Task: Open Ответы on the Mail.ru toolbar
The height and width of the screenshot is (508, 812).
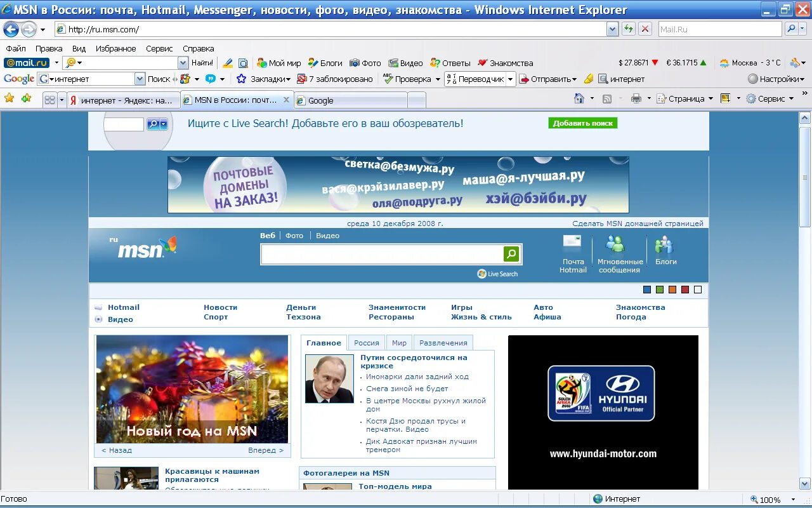Action: coord(450,63)
